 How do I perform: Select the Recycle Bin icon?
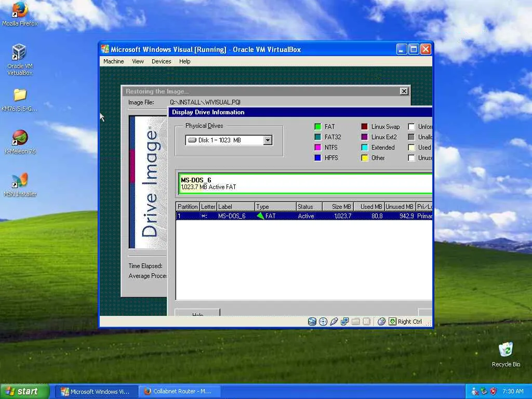pos(506,354)
